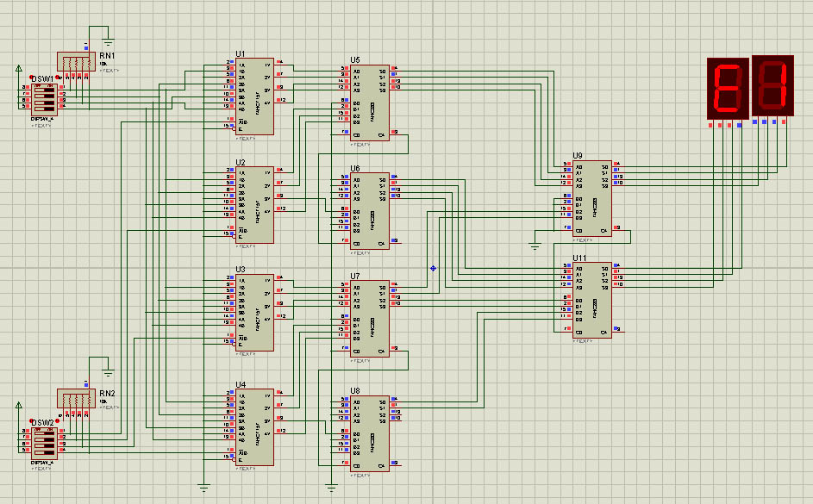The height and width of the screenshot is (504, 813).
Task: Toggle the DSW2 DIP switch
Action: click(x=43, y=442)
